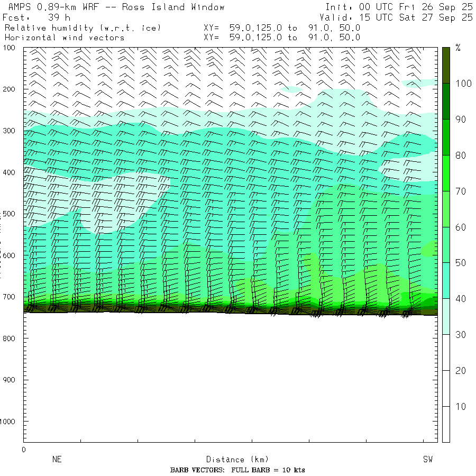Click the 'BARB VECTORS: FULL BARB = 10 kts' note
Screen dimensions: 476x476
[x=237, y=470]
